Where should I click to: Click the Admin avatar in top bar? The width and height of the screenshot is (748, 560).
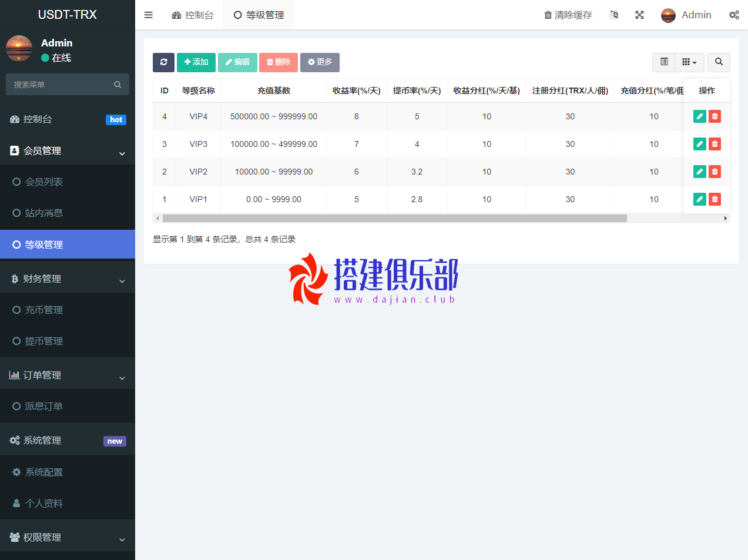coord(668,15)
